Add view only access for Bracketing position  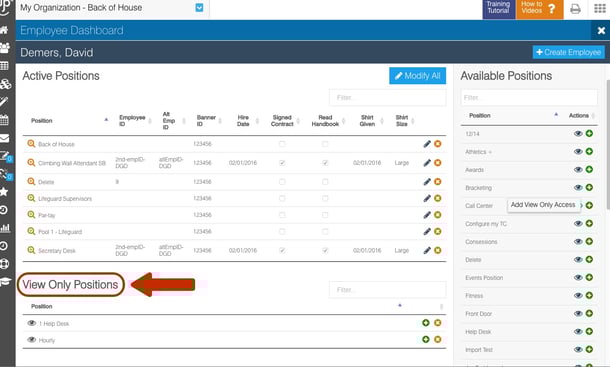[x=578, y=188]
